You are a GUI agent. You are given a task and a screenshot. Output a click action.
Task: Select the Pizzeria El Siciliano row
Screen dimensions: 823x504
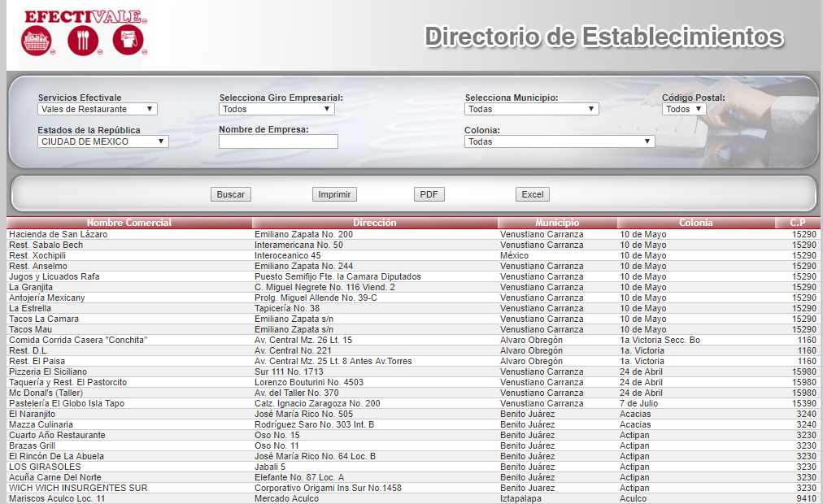[48, 371]
